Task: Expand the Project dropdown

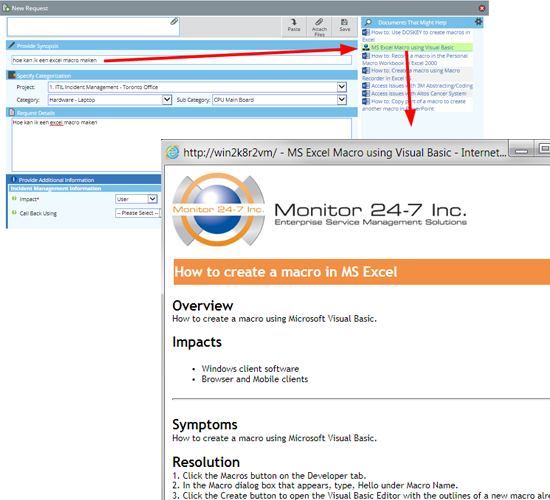Action: click(342, 87)
